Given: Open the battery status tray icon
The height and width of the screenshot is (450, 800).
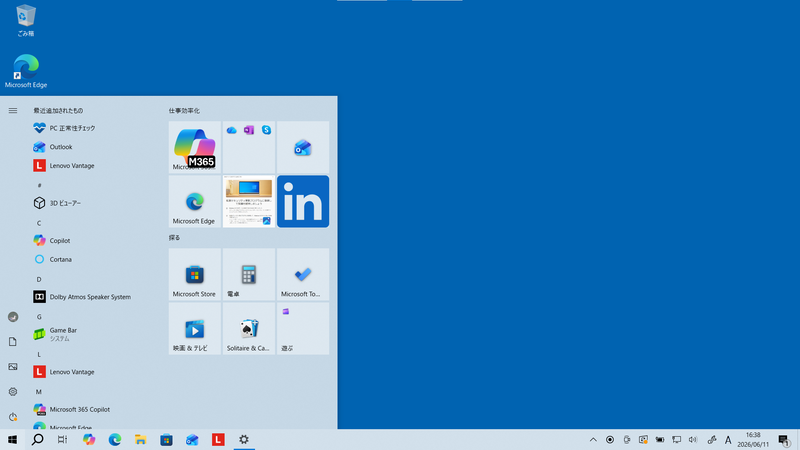Looking at the screenshot, I should (660, 440).
